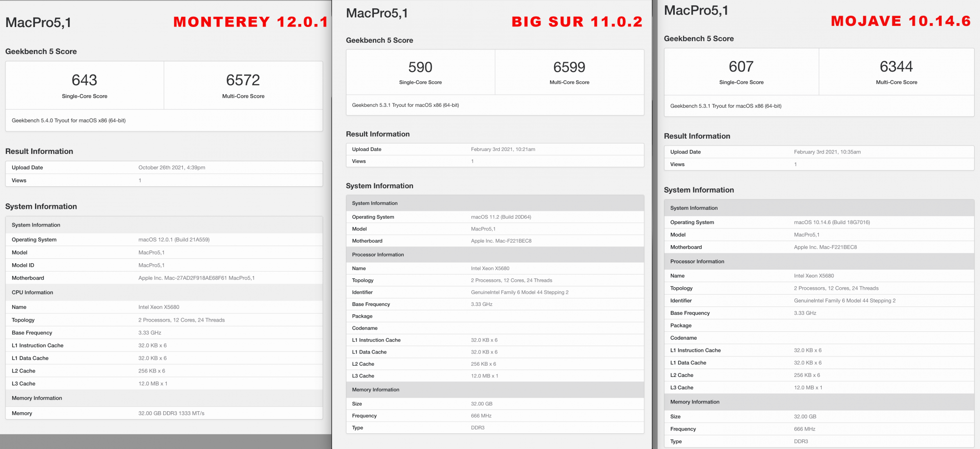
Task: Click the Topology value in the Monterey panel
Action: [x=182, y=320]
